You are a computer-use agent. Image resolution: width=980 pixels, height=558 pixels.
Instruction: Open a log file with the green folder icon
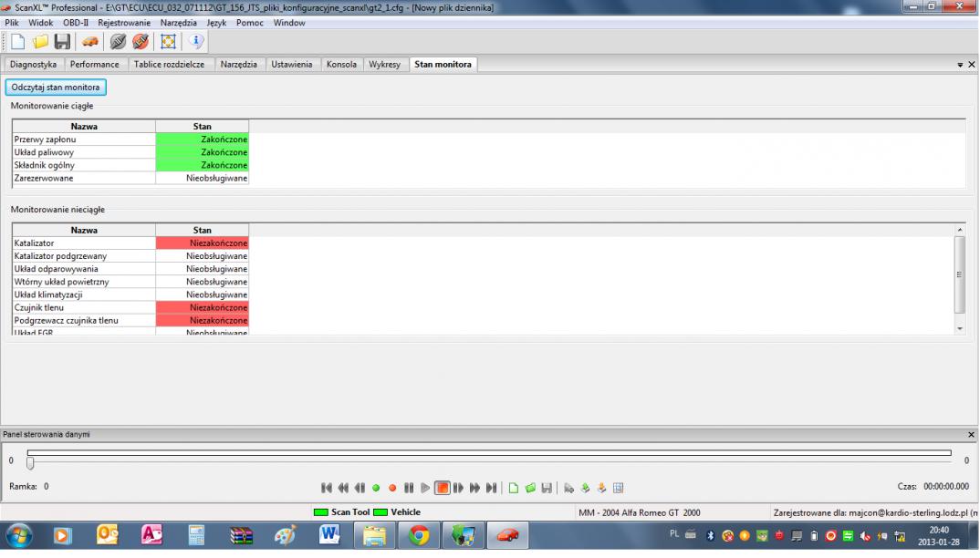pos(530,488)
